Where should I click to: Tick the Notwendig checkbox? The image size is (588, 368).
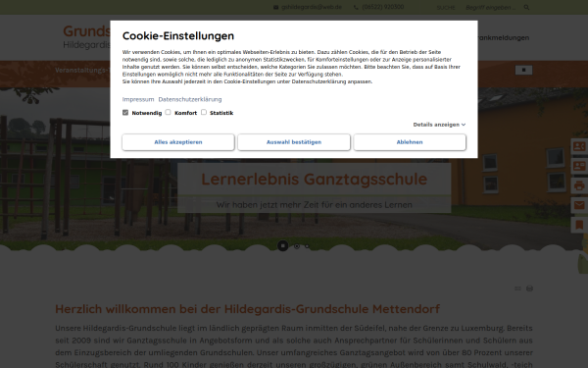(x=125, y=112)
